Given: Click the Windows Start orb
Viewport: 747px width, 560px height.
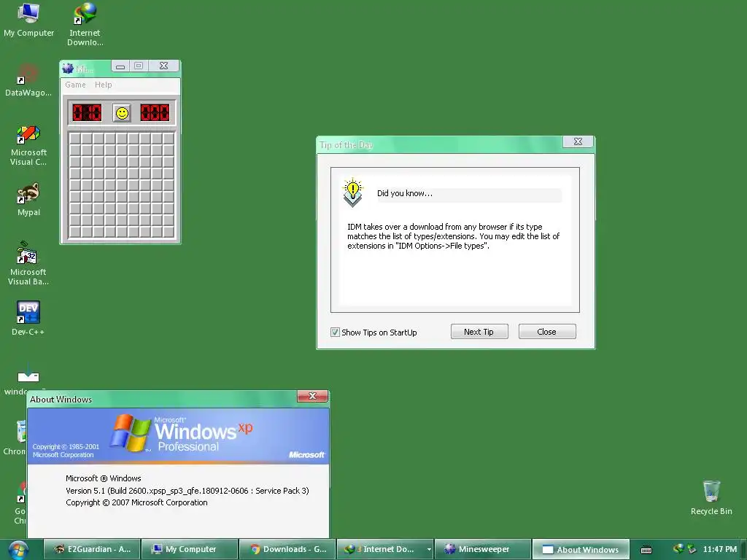Looking at the screenshot, I should 18,550.
